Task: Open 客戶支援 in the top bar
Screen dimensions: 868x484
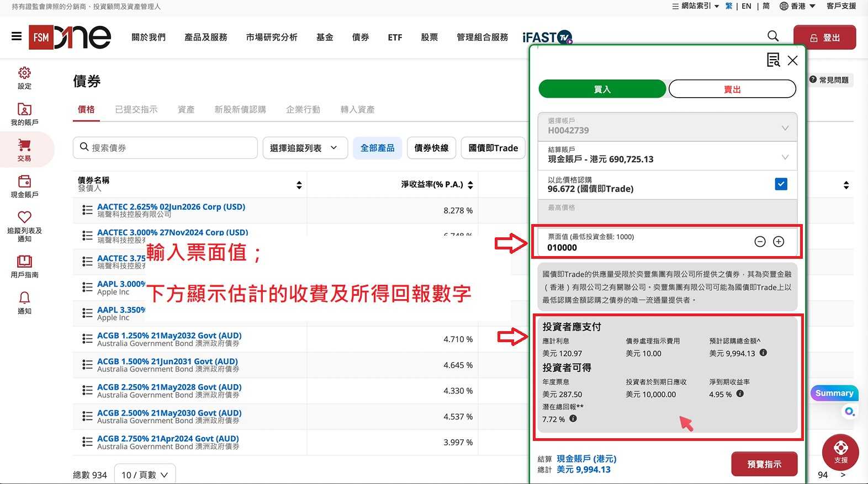Action: 841,6
